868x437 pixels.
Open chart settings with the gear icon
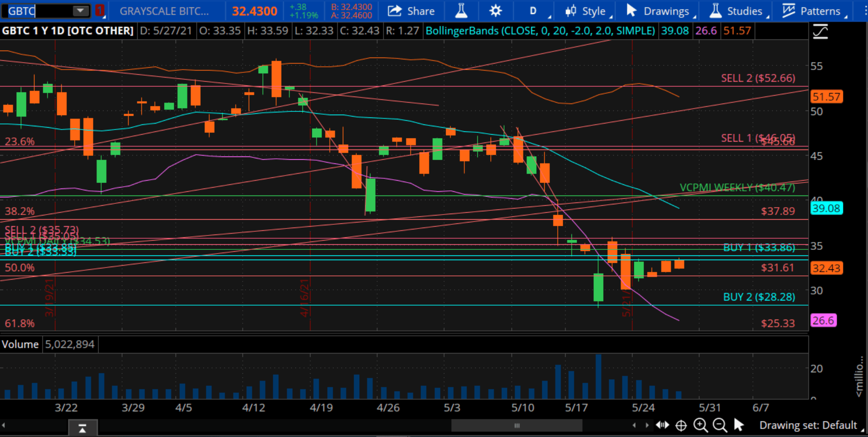point(495,11)
